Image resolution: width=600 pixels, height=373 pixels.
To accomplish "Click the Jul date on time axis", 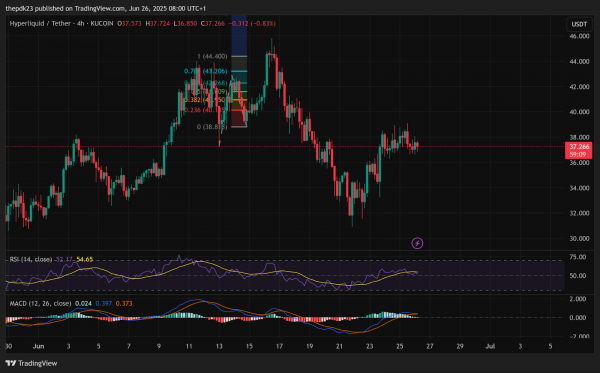I will coord(490,346).
